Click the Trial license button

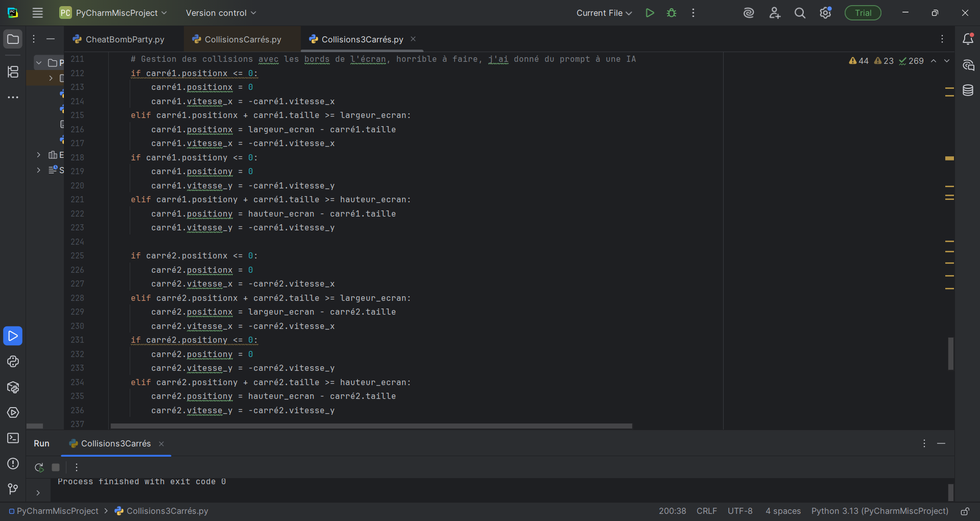(863, 13)
